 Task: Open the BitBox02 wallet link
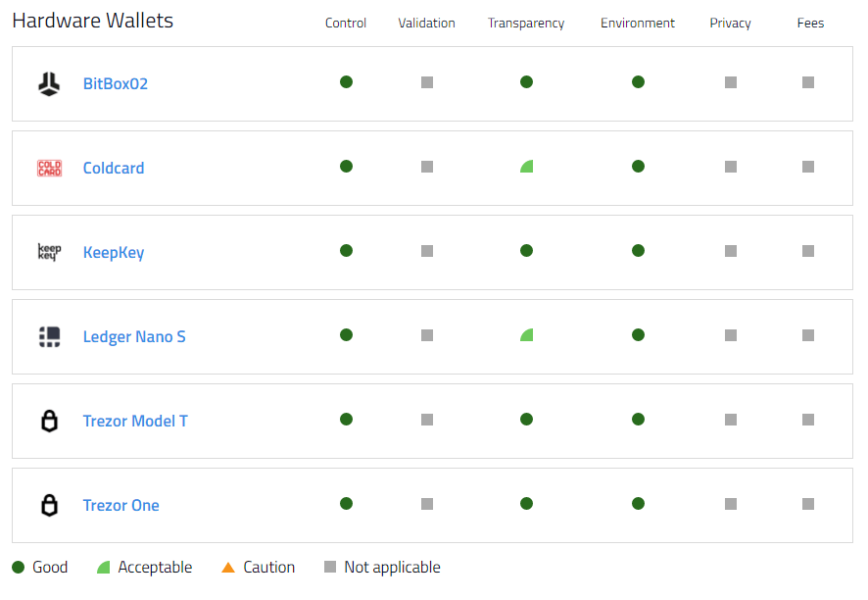pyautogui.click(x=116, y=83)
